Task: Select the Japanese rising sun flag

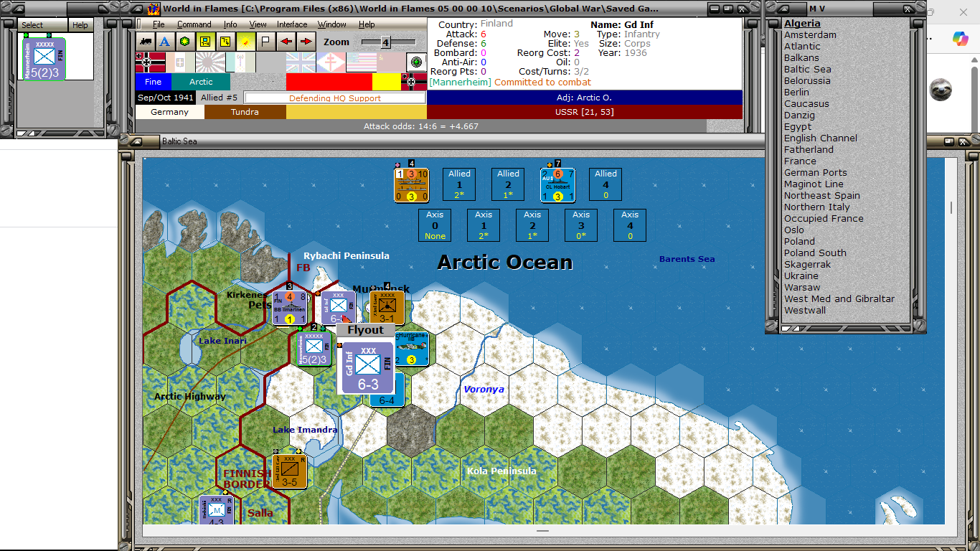Action: tap(211, 62)
